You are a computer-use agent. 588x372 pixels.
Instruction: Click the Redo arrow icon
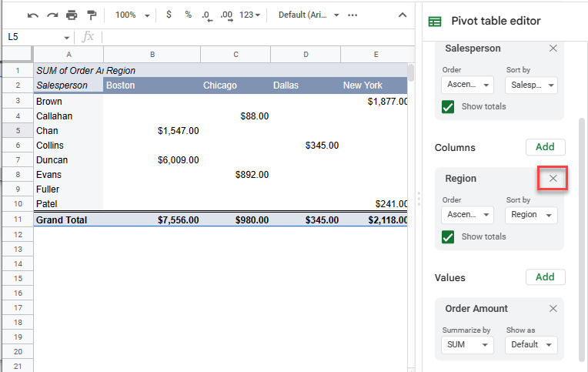52,15
